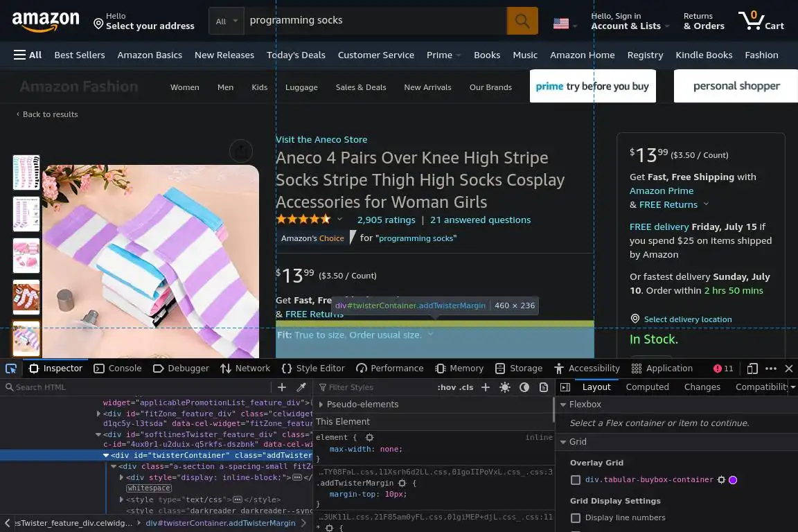Viewport: 798px width, 532px height.
Task: Collapse the inspector sidebar pane toggle
Action: 565,387
